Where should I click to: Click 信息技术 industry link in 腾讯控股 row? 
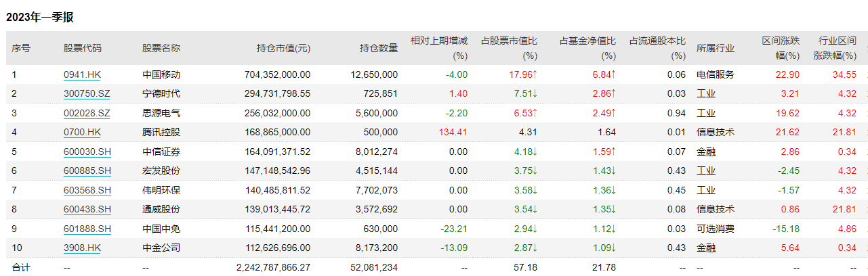(x=716, y=132)
